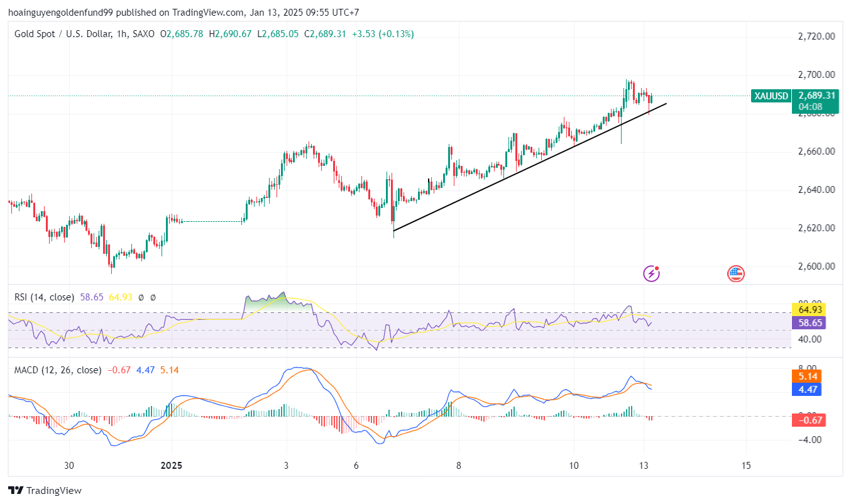Click the 2,620.00 price scale label
This screenshot has height=504, width=851.
[x=816, y=228]
